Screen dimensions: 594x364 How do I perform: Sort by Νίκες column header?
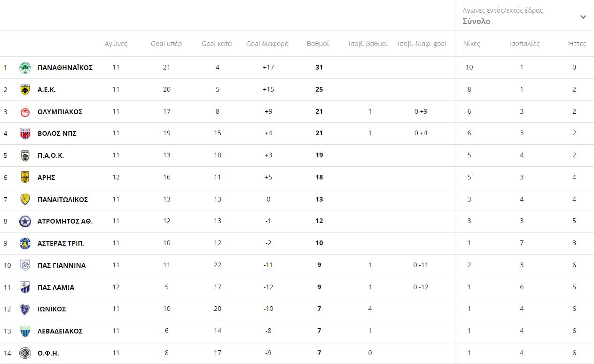[471, 44]
